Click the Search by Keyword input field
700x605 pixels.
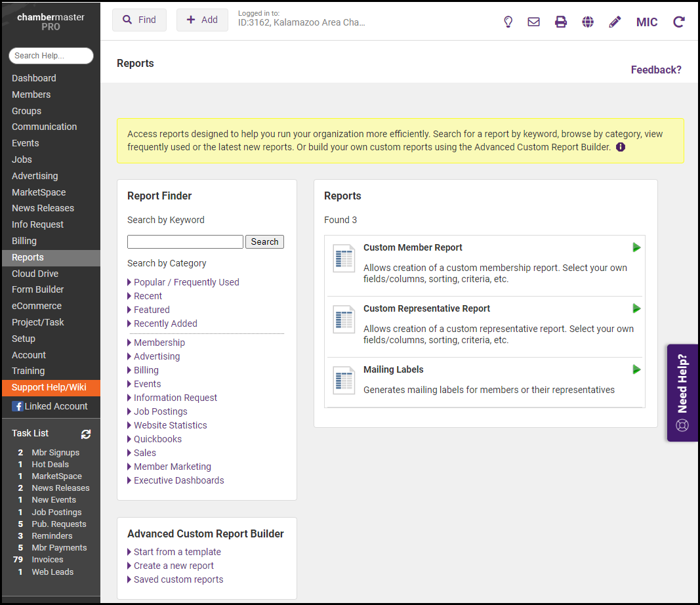click(185, 241)
